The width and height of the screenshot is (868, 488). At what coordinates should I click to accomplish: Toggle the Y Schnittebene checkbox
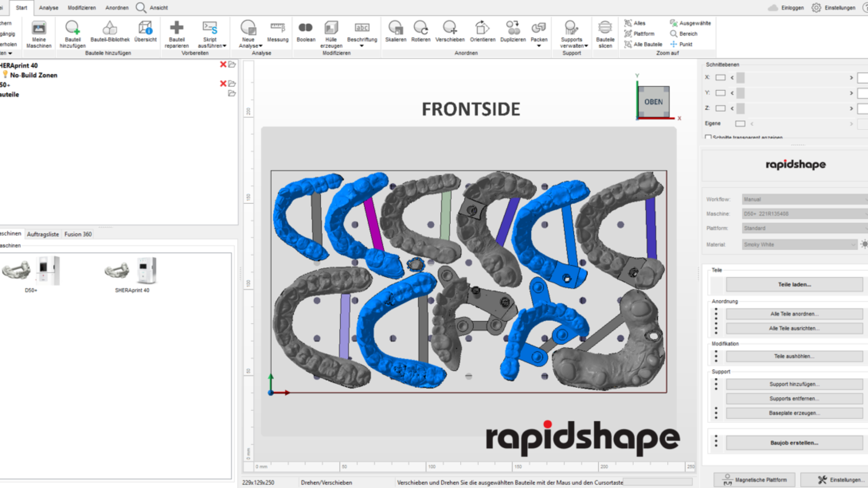click(721, 93)
